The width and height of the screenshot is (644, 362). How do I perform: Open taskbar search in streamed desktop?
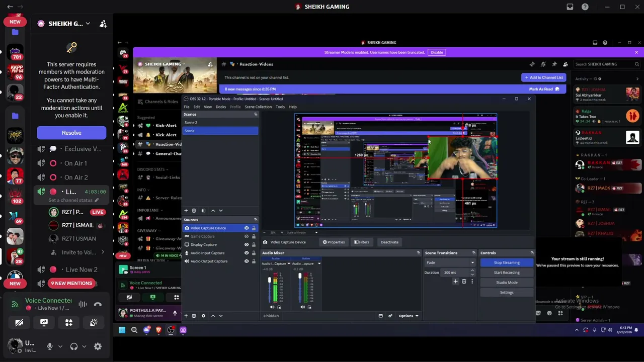pos(134,330)
